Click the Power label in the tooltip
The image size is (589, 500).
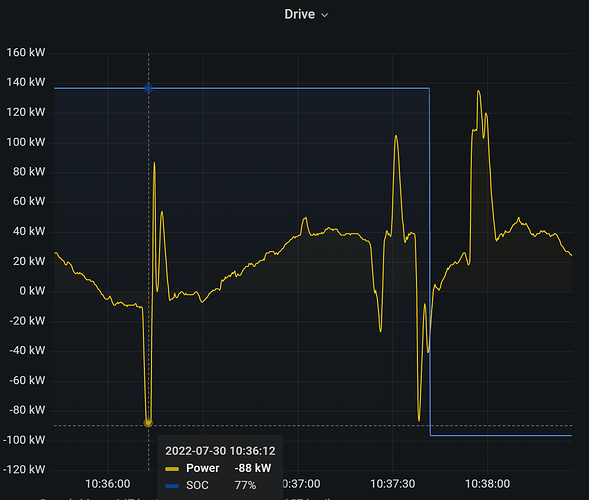click(203, 468)
